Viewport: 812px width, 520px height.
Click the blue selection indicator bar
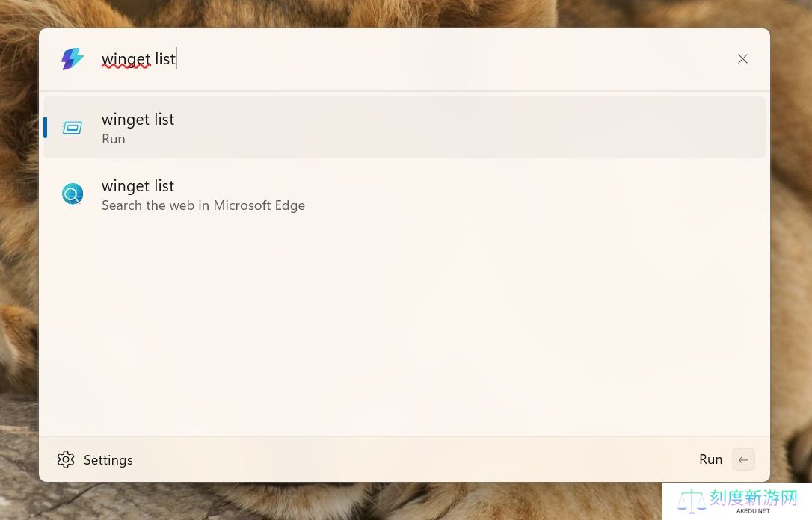click(46, 127)
